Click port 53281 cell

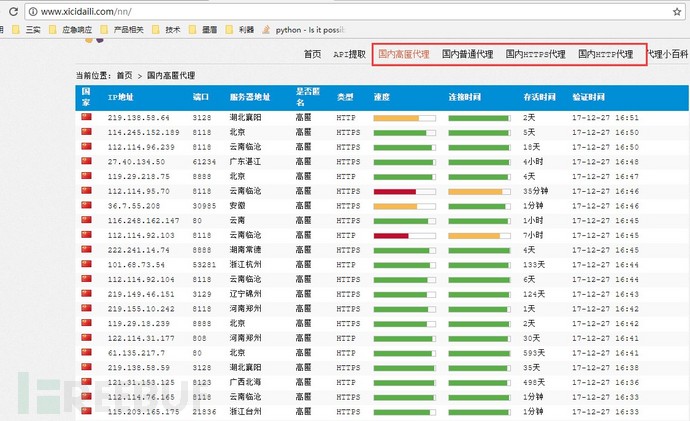click(x=204, y=265)
